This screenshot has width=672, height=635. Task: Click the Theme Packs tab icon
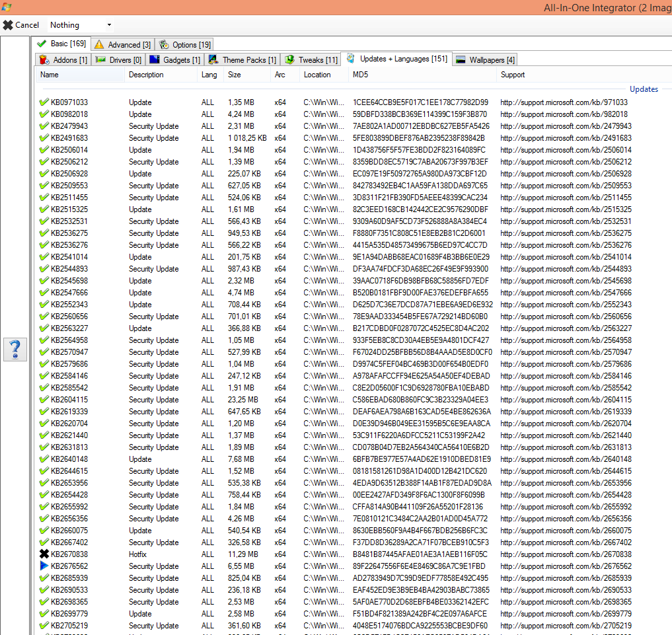(212, 59)
